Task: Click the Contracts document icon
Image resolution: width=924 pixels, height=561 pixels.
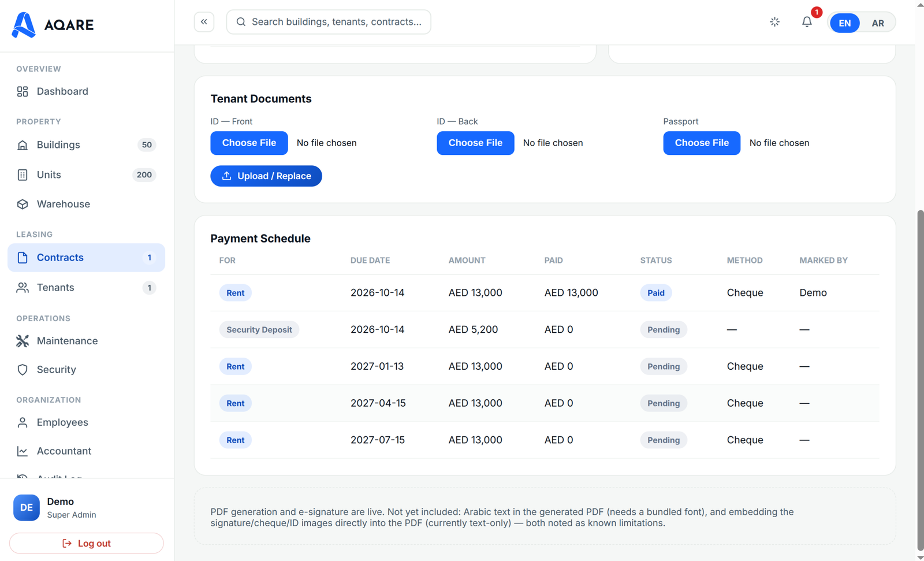Action: 23,258
